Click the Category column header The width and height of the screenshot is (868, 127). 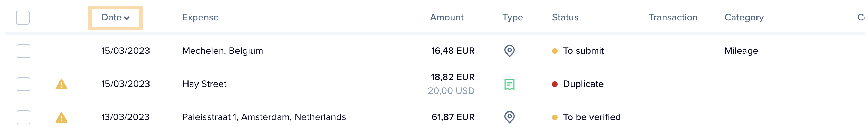coord(744,18)
